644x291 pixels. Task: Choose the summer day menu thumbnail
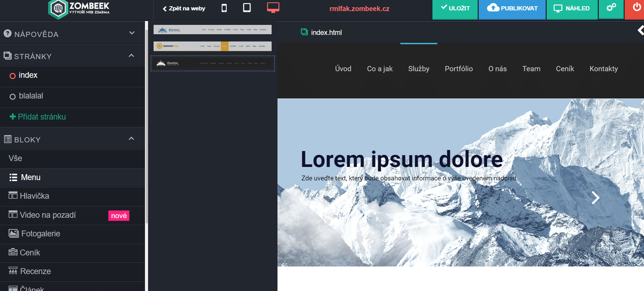point(213,46)
